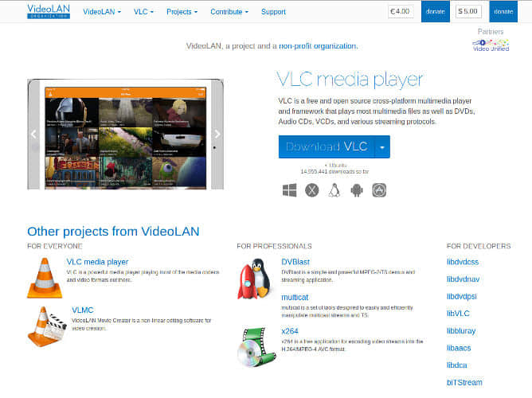Click the 'Partners' label
The height and width of the screenshot is (398, 532).
(x=491, y=32)
